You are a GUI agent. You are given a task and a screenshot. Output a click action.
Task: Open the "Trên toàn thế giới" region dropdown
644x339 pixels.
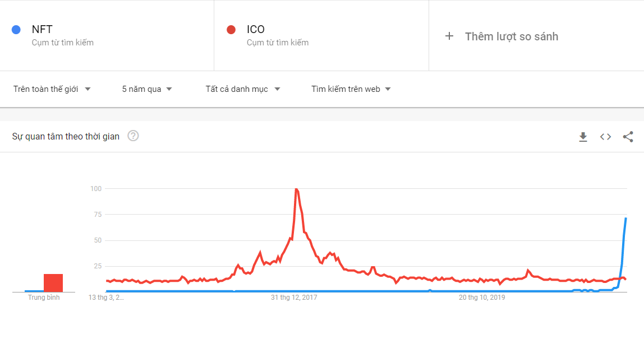pyautogui.click(x=52, y=89)
